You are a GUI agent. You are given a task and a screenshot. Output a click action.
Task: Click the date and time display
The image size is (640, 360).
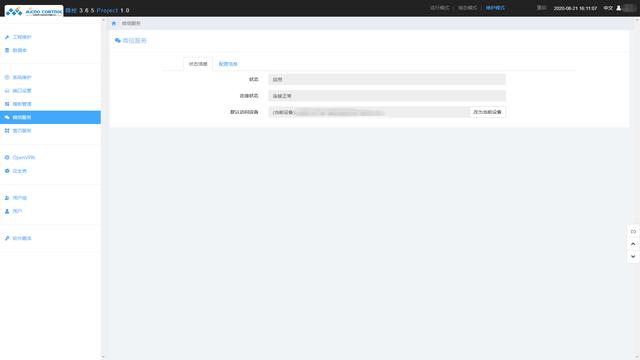[575, 8]
